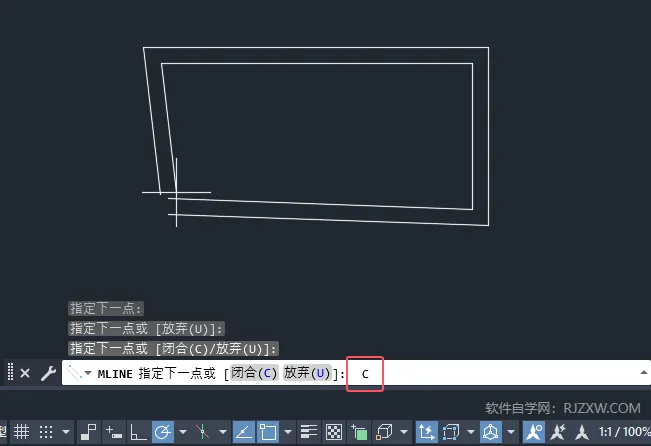The height and width of the screenshot is (446, 651).
Task: Toggle dynamic input icon
Action: [x=113, y=432]
